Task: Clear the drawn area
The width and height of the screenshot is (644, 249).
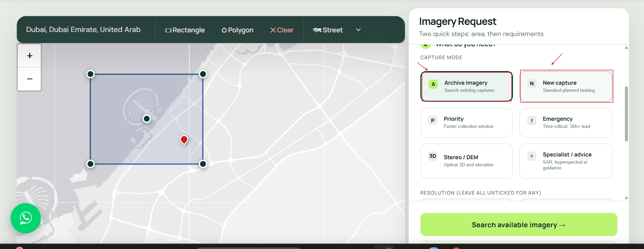Action: [282, 30]
